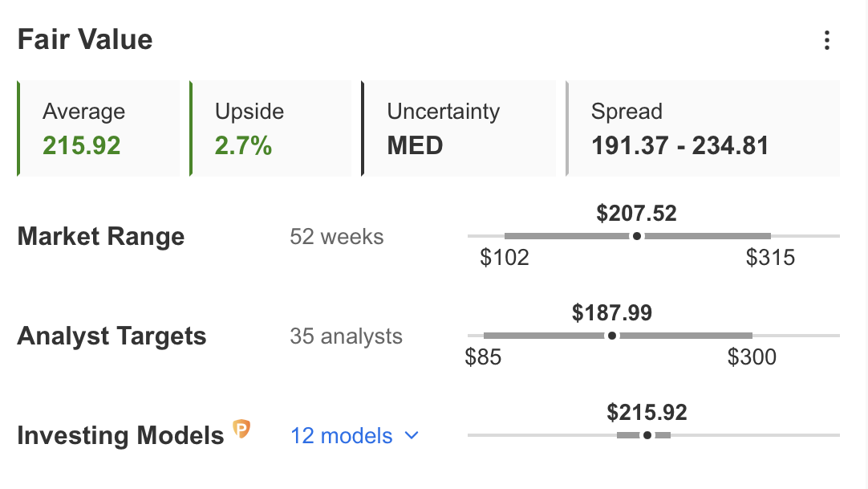Click the Analyst Targets slider dot
Image resolution: width=868 pixels, height=489 pixels.
click(x=612, y=336)
